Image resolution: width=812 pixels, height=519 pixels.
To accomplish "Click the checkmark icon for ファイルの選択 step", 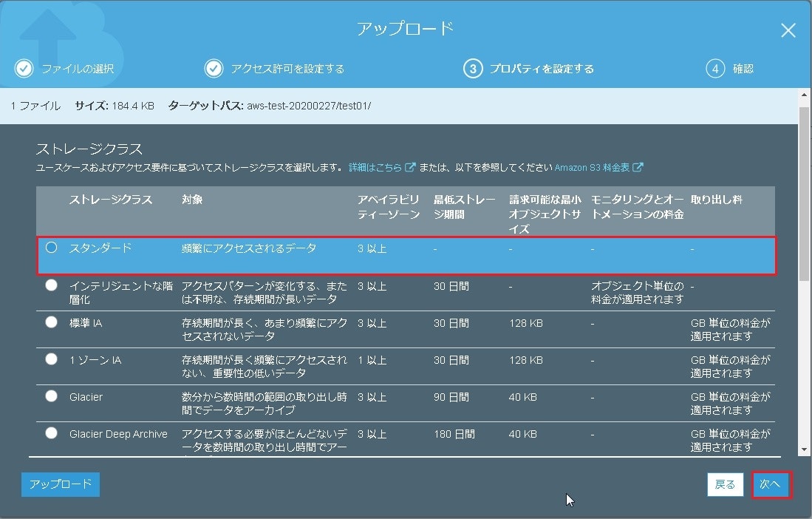I will coord(24,68).
